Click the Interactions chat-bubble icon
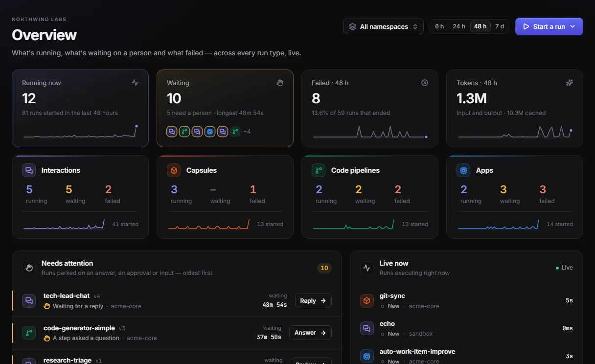Screen dimensions: 595x364 click(29, 170)
